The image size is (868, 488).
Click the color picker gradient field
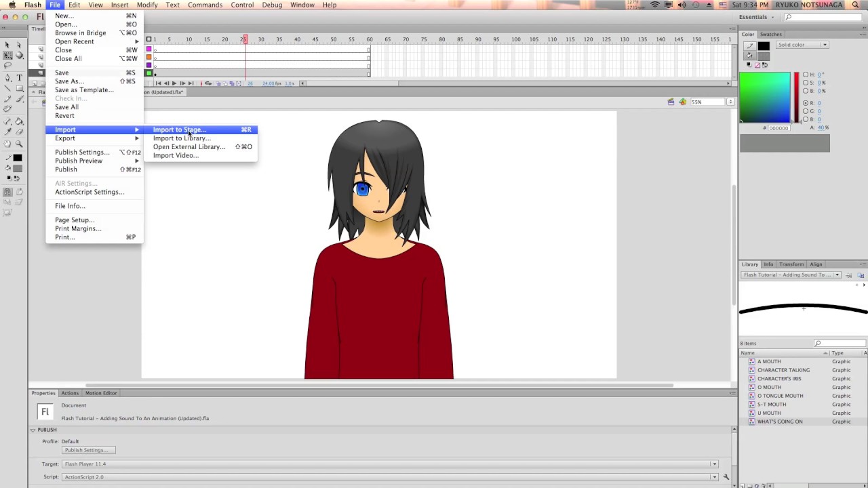pos(765,97)
